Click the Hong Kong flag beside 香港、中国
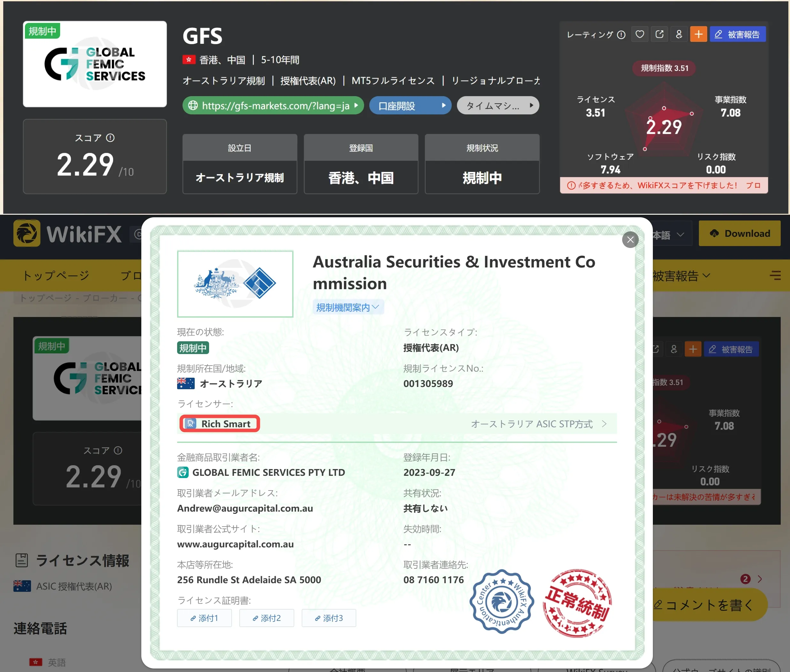This screenshot has width=790, height=672. pyautogui.click(x=189, y=60)
